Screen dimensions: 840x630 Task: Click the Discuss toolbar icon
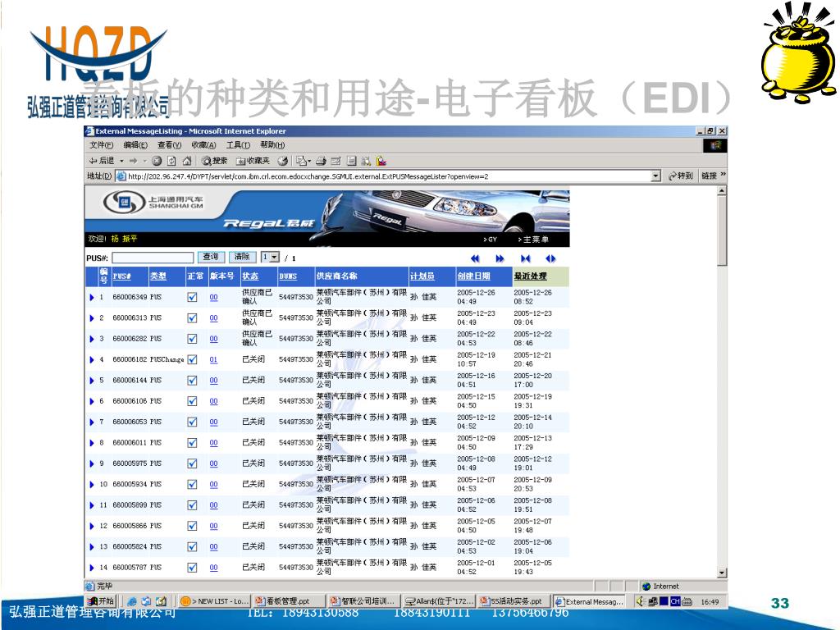(351, 161)
